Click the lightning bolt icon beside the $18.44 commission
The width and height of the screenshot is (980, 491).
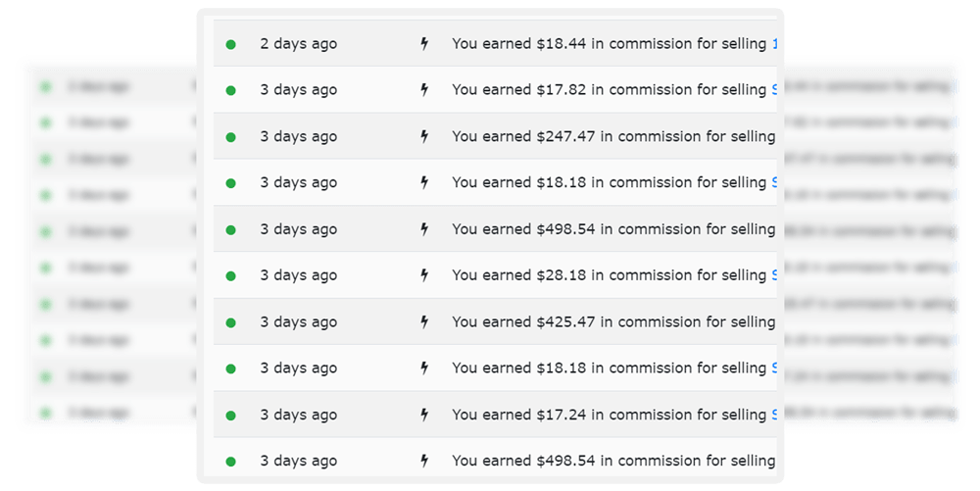(424, 44)
